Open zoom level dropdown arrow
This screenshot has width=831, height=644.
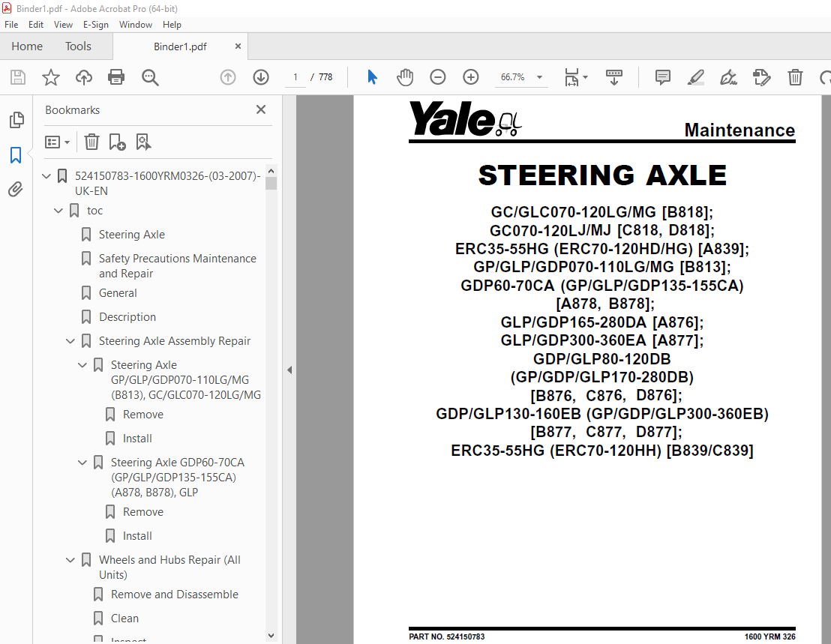click(539, 77)
